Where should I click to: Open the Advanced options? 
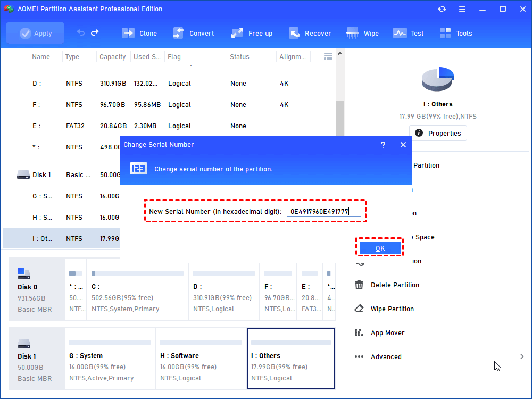point(386,357)
